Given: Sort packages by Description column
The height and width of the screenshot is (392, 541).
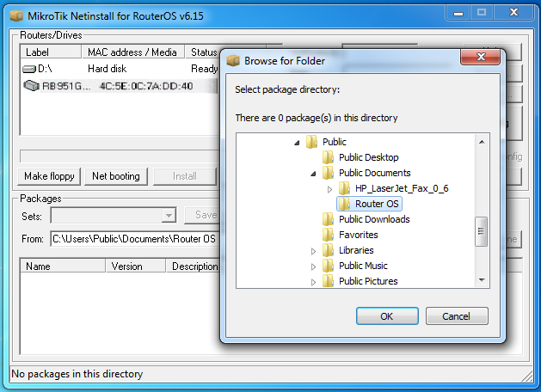Looking at the screenshot, I should click(194, 266).
